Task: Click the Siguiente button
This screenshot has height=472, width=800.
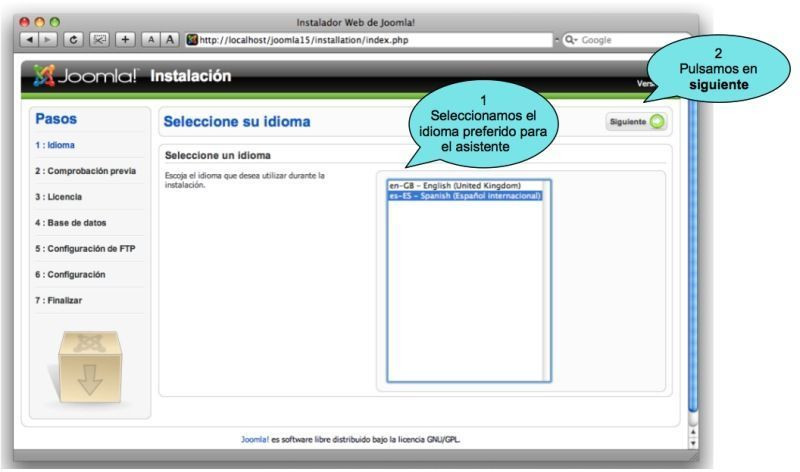Action: (x=637, y=121)
